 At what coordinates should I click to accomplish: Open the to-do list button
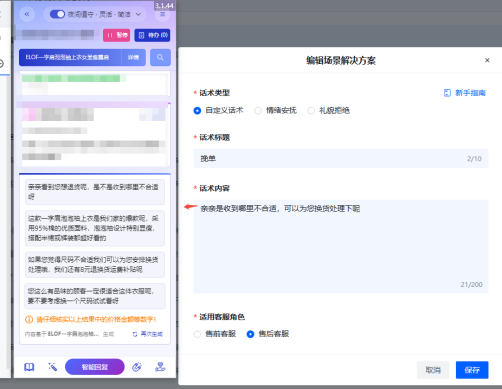click(152, 35)
